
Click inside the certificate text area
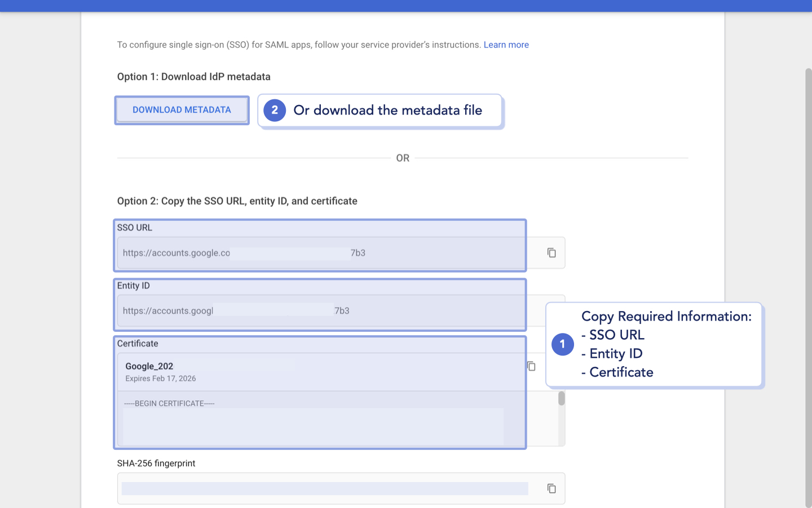[316, 421]
